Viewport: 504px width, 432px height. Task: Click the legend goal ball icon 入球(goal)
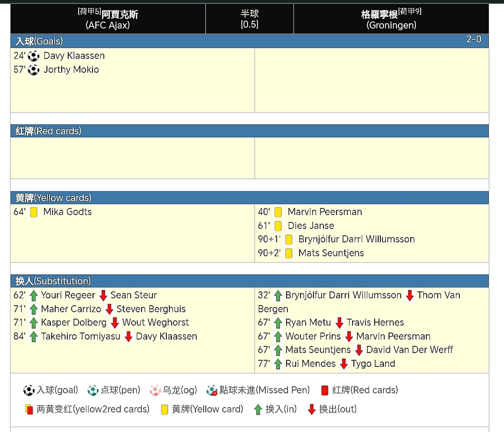(29, 390)
